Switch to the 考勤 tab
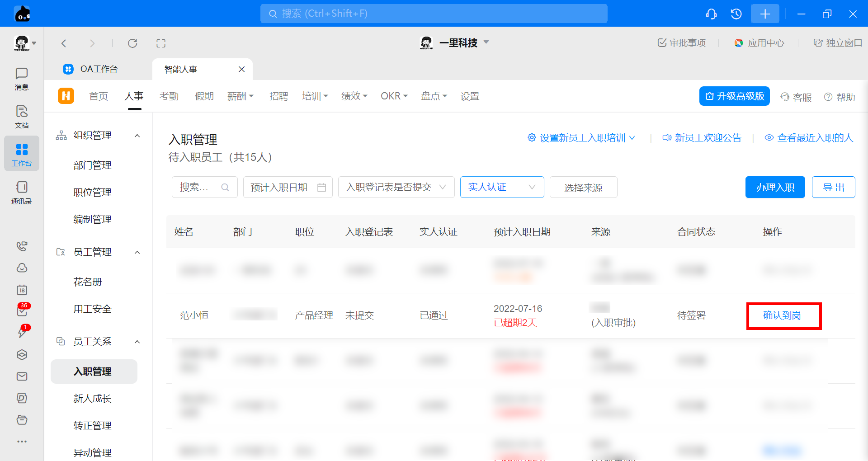868x461 pixels. point(169,96)
